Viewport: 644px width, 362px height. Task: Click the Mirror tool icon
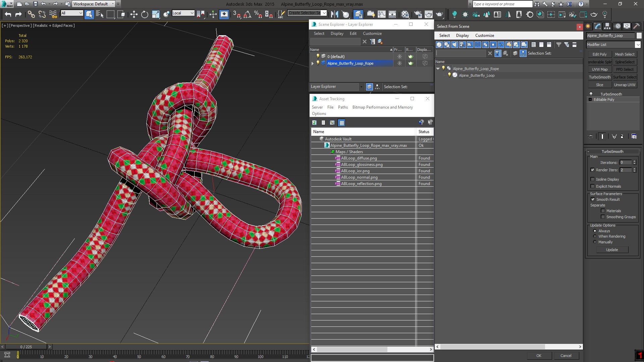334,14
